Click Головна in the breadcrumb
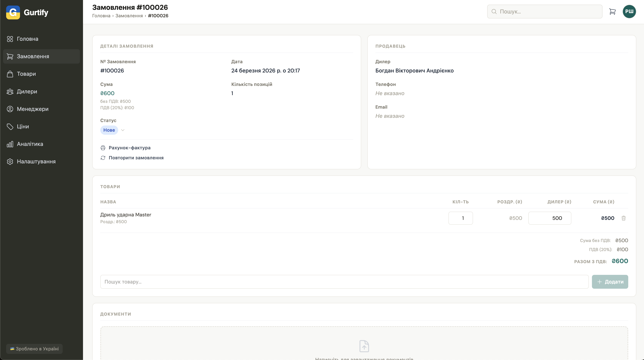This screenshot has width=644, height=360. point(101,16)
